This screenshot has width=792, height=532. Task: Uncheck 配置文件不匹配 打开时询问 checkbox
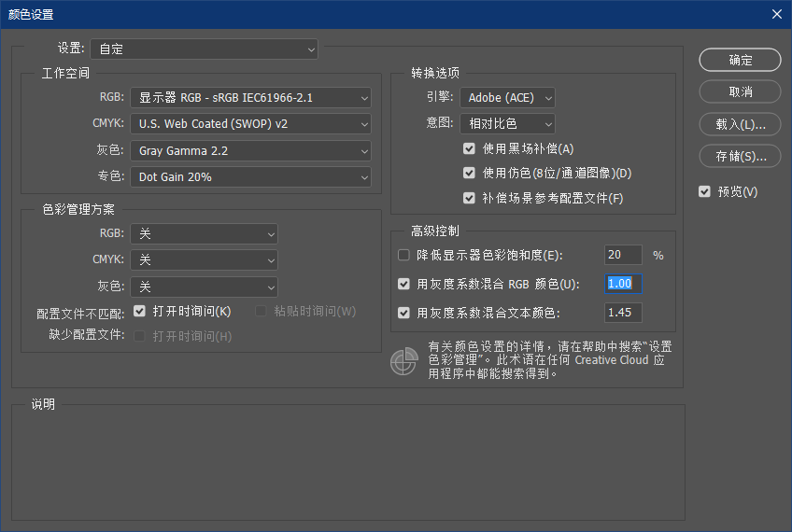[140, 311]
